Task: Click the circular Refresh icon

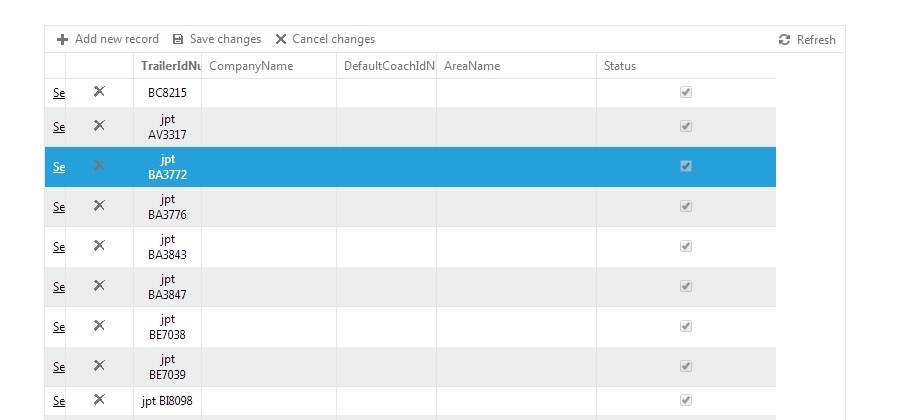Action: (x=784, y=40)
